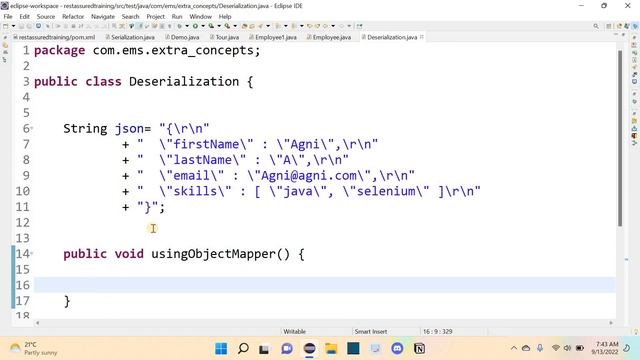Open Windows taskbar Search
This screenshot has height=360, width=640.
click(x=243, y=349)
